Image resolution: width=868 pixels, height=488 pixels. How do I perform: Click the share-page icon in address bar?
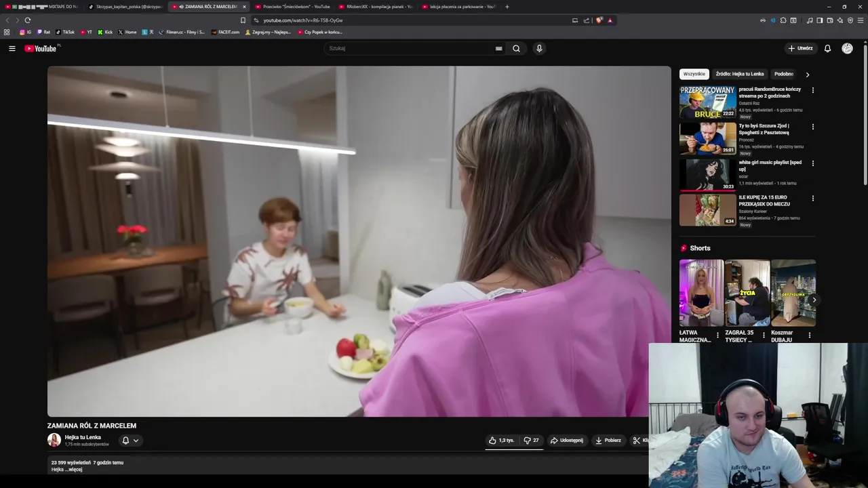click(587, 20)
